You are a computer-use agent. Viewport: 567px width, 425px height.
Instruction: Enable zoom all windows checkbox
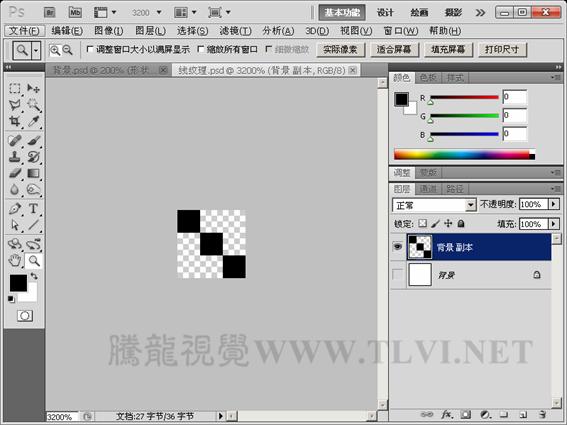pos(201,49)
